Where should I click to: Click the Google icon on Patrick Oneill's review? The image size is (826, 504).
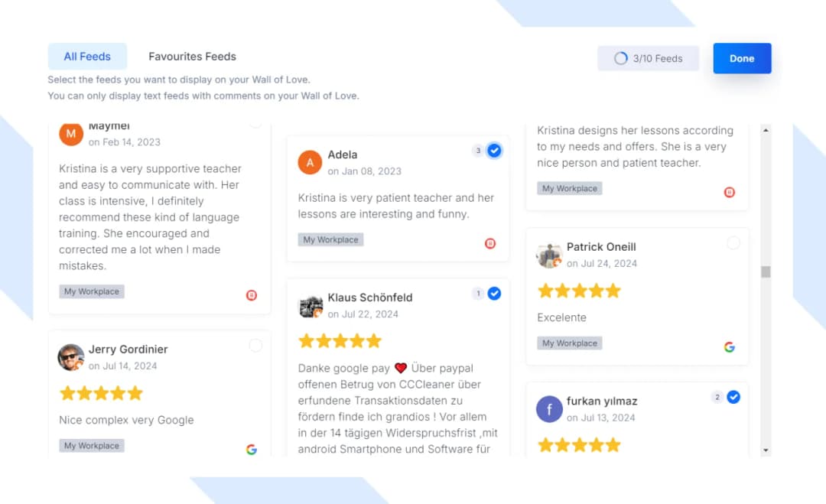tap(729, 346)
